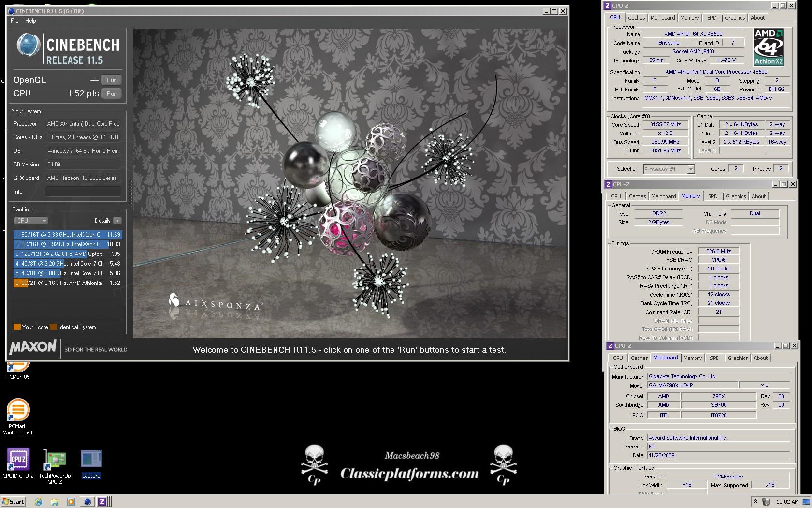Open the File menu in Cinebench
The image size is (812, 508).
coord(14,21)
